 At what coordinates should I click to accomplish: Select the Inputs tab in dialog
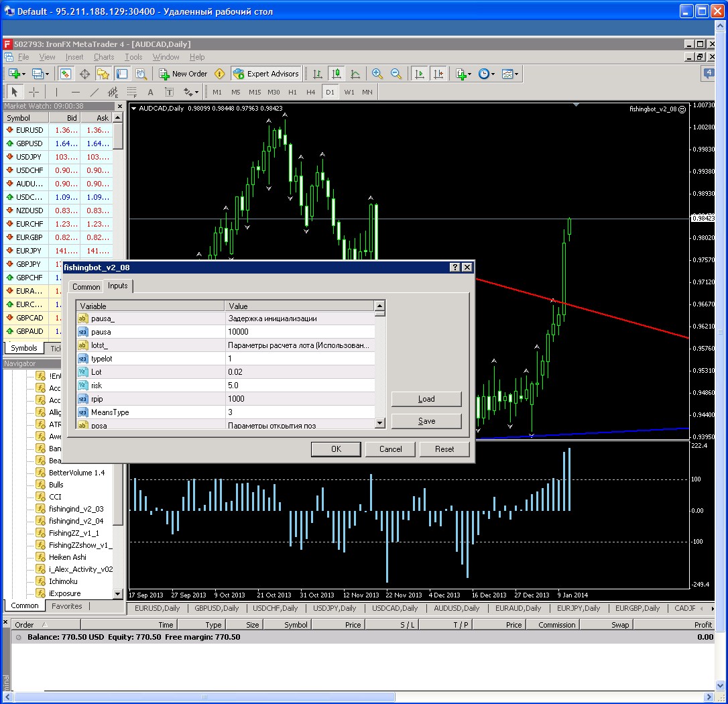coord(118,286)
